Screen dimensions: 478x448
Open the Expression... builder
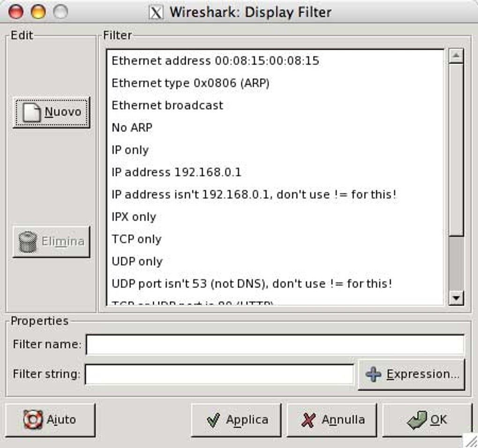click(411, 375)
